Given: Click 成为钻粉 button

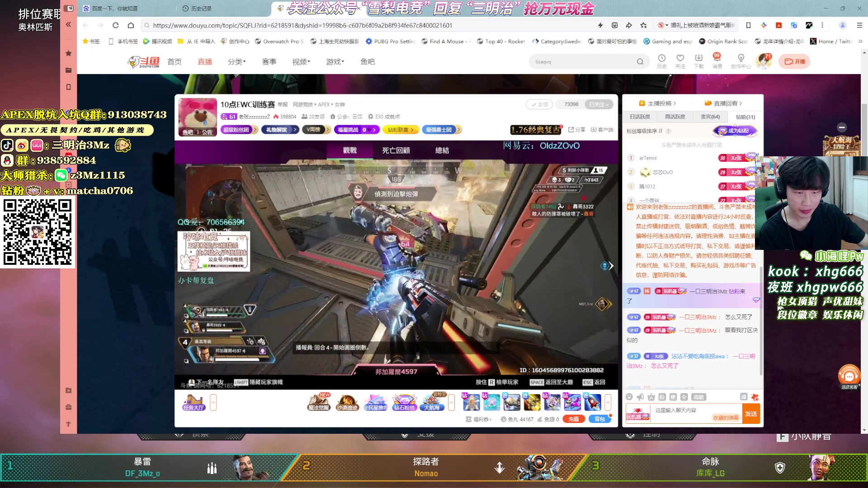Looking at the screenshot, I should (x=734, y=131).
